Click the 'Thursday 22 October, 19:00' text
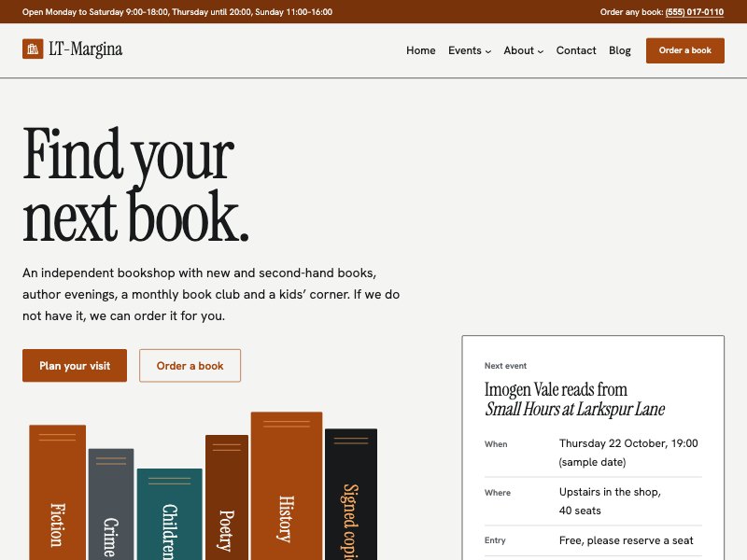The height and width of the screenshot is (560, 747). tap(628, 443)
